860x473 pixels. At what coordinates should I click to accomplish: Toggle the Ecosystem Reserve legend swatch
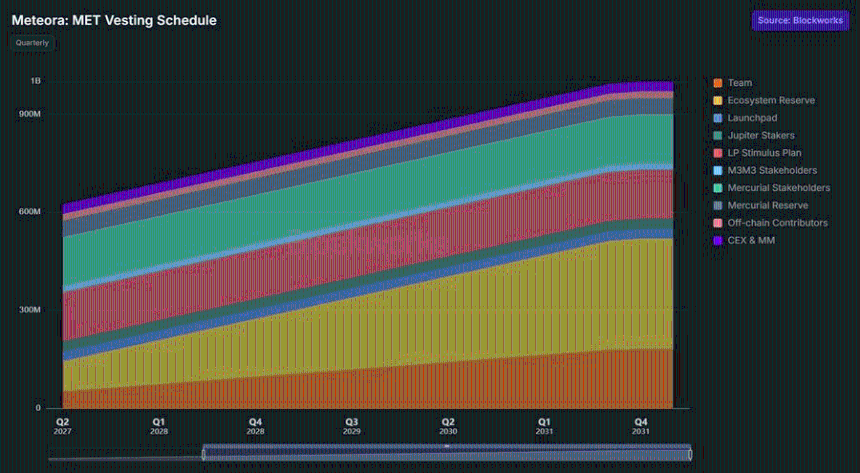[x=718, y=100]
